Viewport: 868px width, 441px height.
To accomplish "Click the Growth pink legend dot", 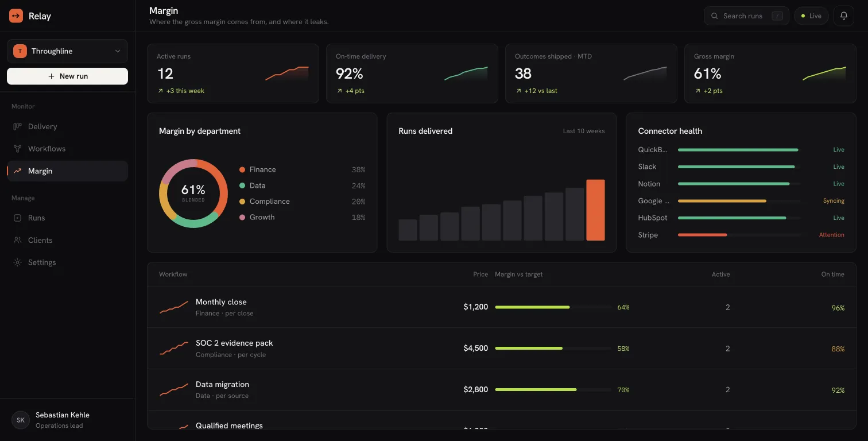I will (242, 217).
